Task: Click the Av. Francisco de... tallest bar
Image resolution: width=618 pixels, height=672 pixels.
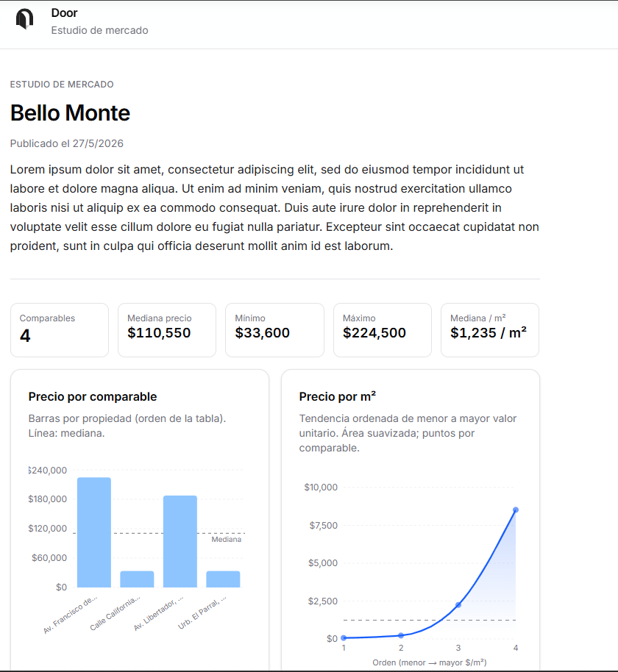Action: [94, 532]
